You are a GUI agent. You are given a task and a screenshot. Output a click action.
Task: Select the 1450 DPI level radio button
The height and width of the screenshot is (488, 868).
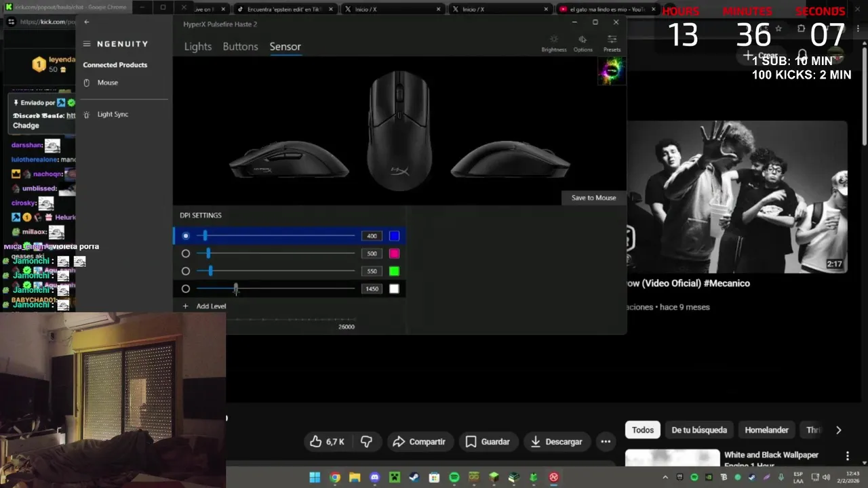pyautogui.click(x=186, y=289)
